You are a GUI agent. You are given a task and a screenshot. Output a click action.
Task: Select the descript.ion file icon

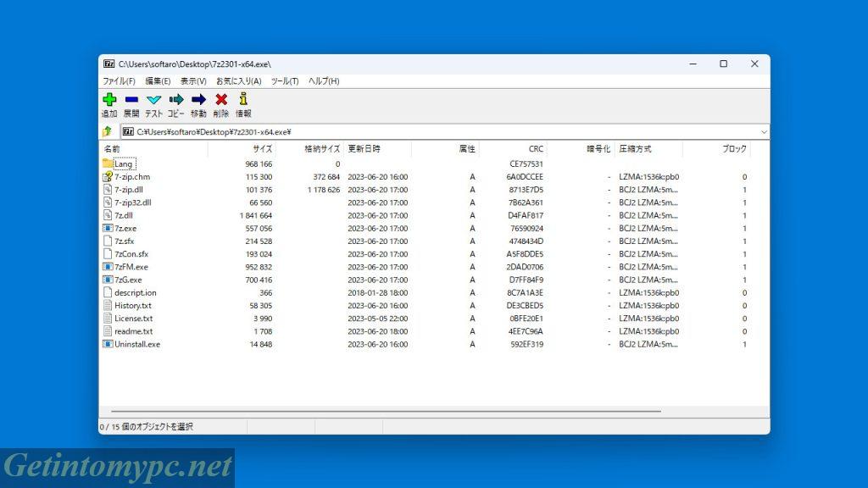(x=108, y=292)
